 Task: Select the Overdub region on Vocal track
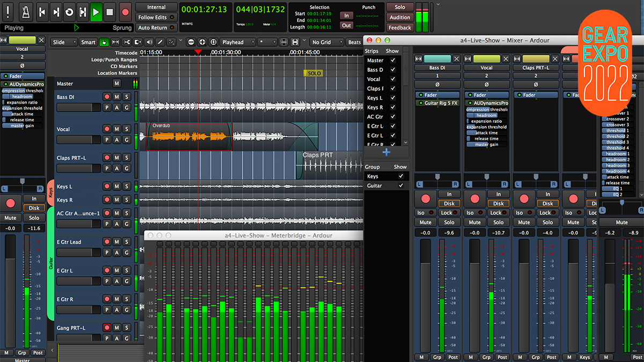(x=188, y=137)
